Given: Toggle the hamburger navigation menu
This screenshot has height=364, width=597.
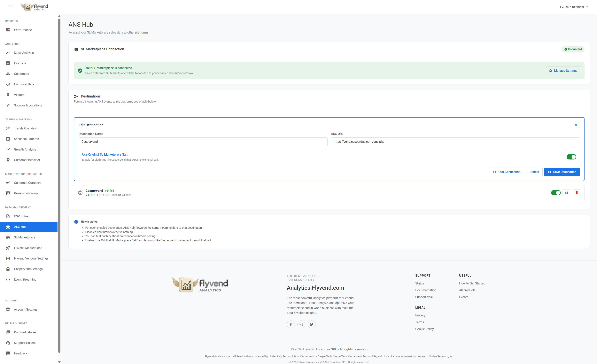Looking at the screenshot, I should pos(10,7).
